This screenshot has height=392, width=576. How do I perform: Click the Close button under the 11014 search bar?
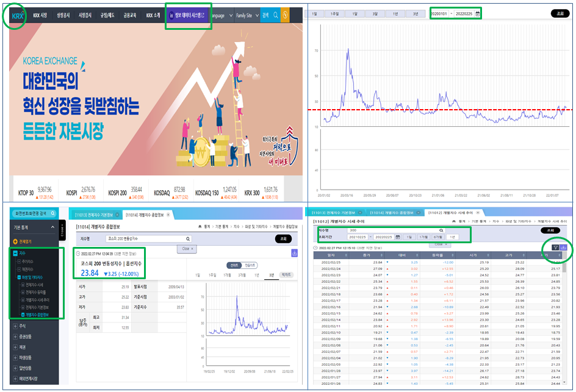pos(187,249)
